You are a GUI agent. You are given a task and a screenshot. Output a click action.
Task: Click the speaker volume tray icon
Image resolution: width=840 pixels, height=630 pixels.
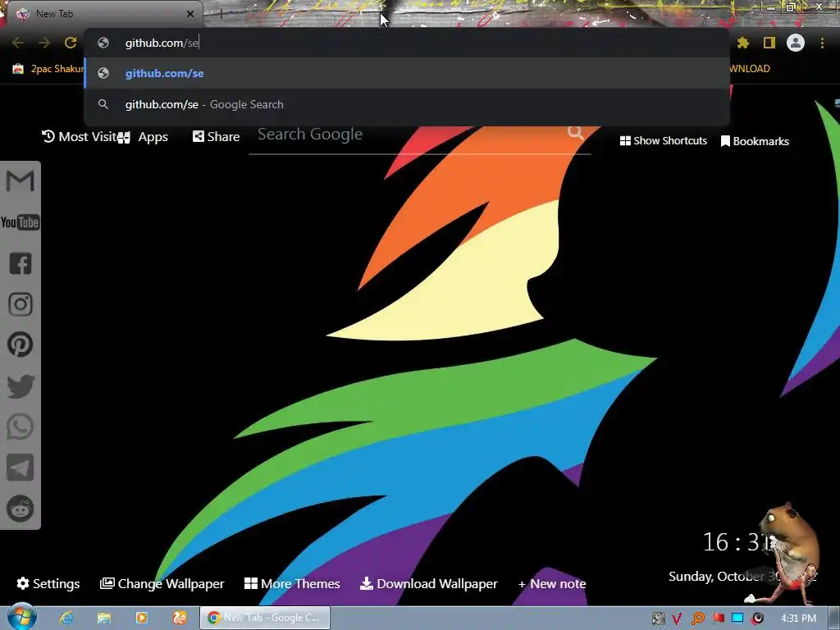(757, 619)
